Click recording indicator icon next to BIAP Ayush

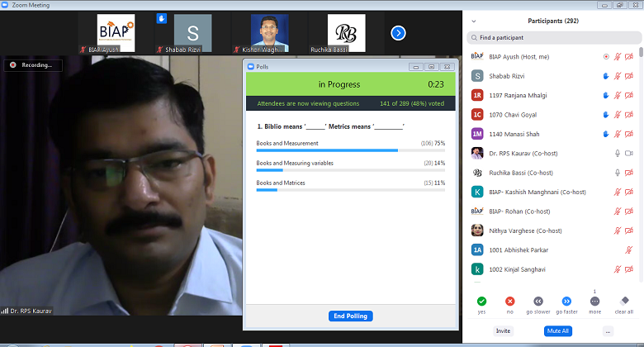point(606,57)
